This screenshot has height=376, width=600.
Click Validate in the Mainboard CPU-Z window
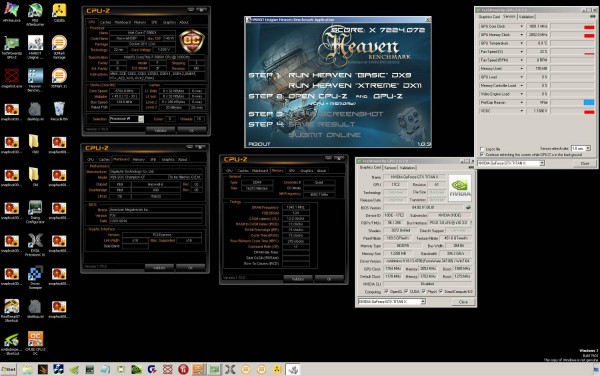click(159, 268)
